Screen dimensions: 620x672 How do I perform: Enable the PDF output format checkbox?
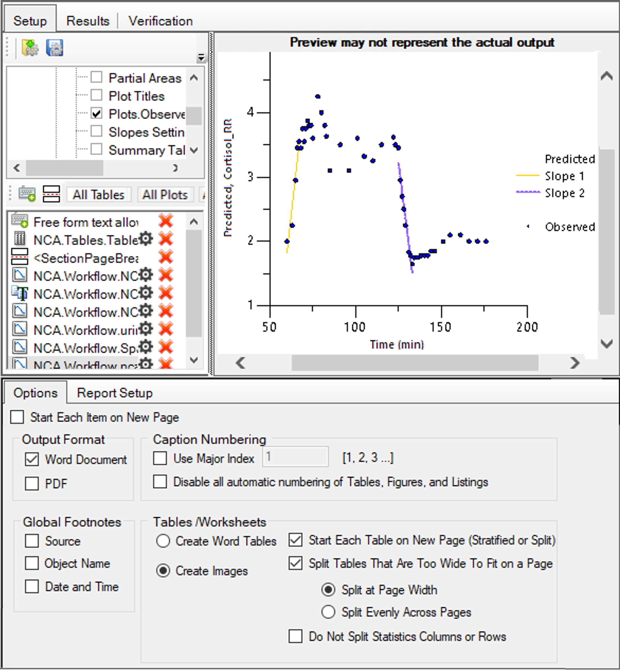(x=32, y=484)
